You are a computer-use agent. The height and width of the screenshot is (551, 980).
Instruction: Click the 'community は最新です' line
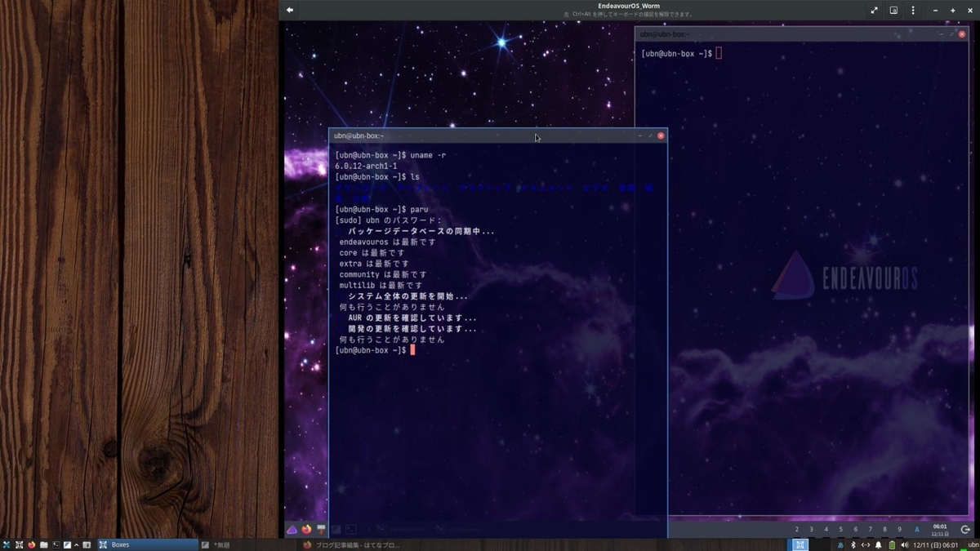(383, 275)
